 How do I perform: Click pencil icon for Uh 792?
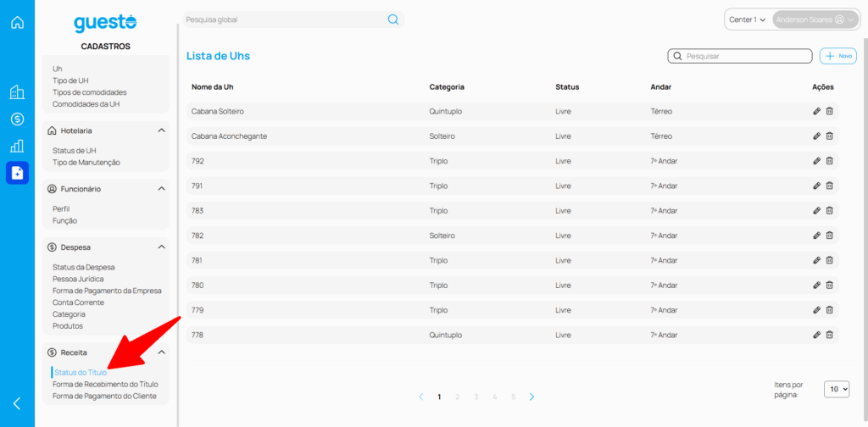(x=816, y=161)
